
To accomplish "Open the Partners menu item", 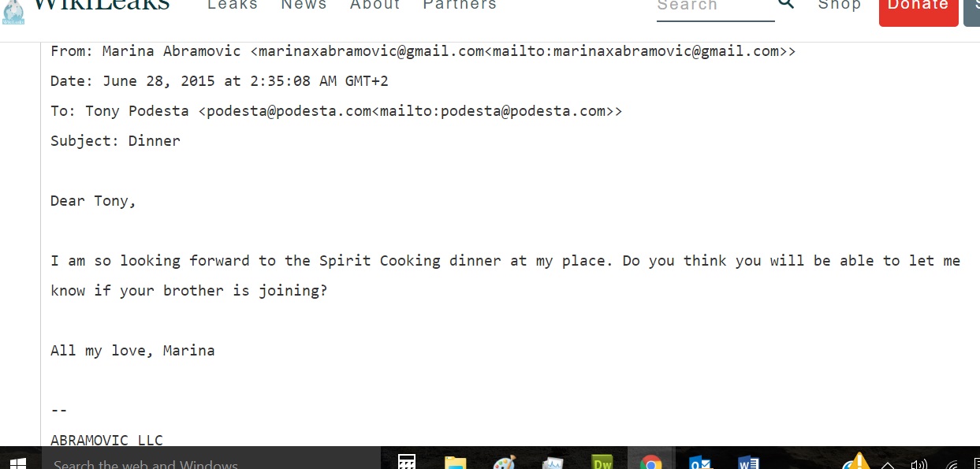I will tap(460, 5).
